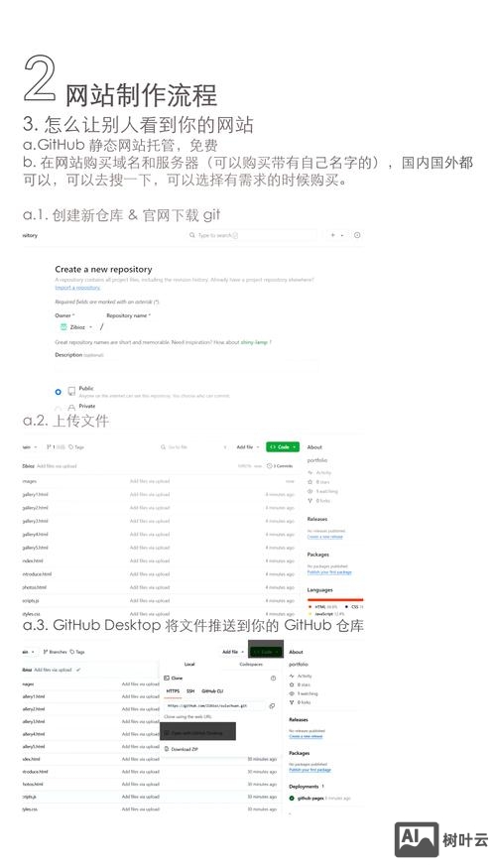Click the plus create-new icon in GitHub header
The width and height of the screenshot is (496, 868).
332,235
